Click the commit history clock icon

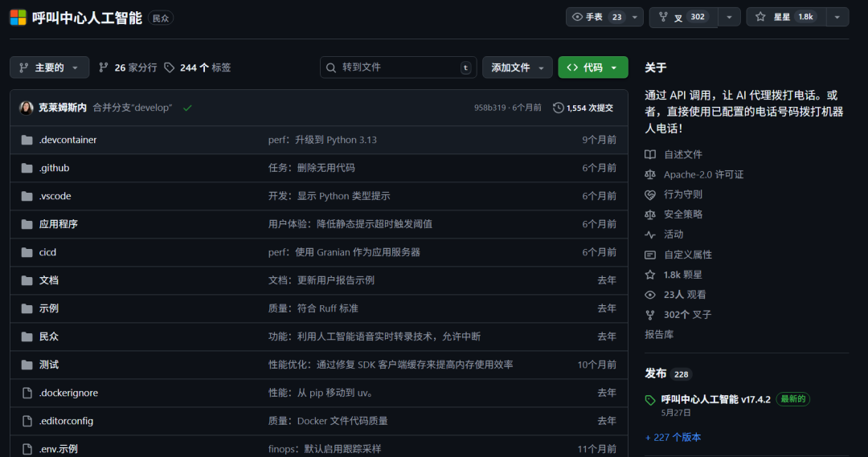pyautogui.click(x=559, y=108)
